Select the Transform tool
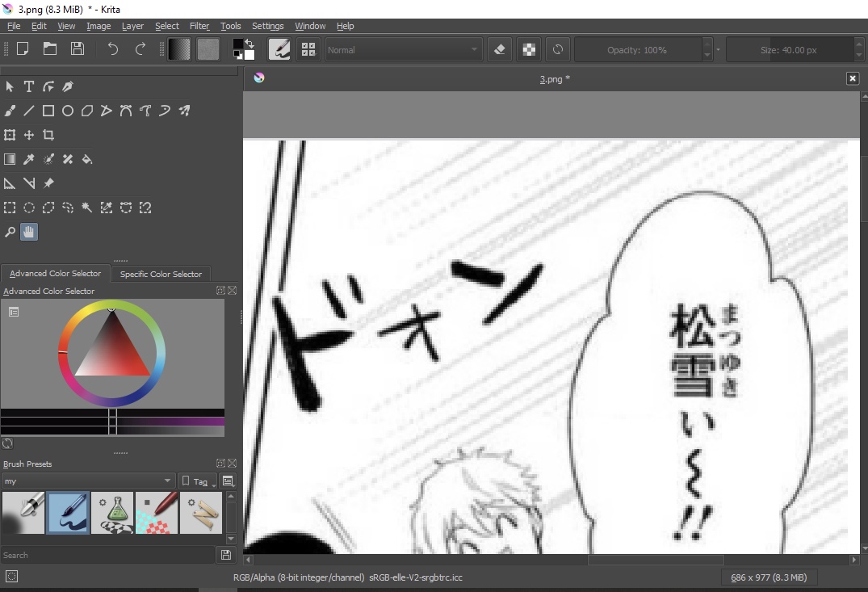868x592 pixels. click(10, 135)
